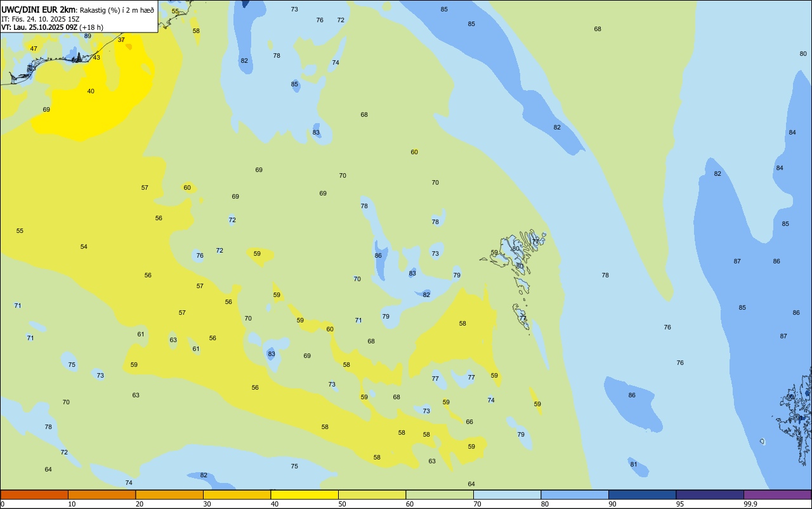Click the humidity value '66' on the map
The width and height of the screenshot is (812, 509).
(x=469, y=422)
